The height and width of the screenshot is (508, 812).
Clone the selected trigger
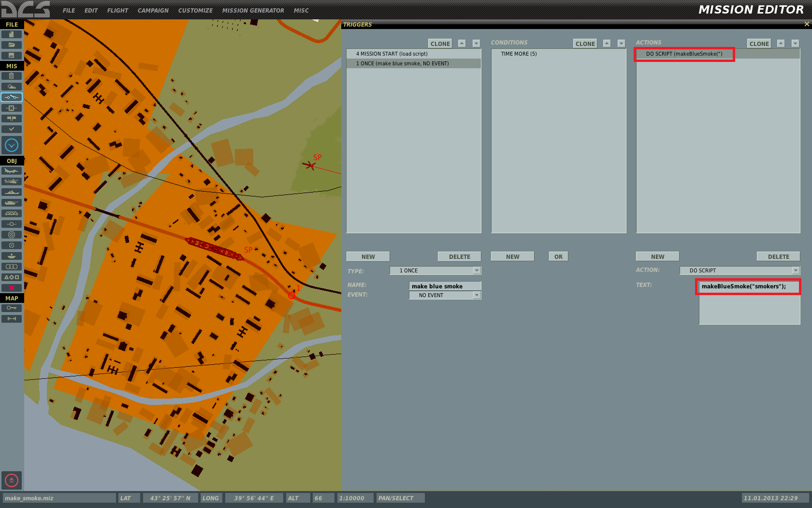coord(440,44)
